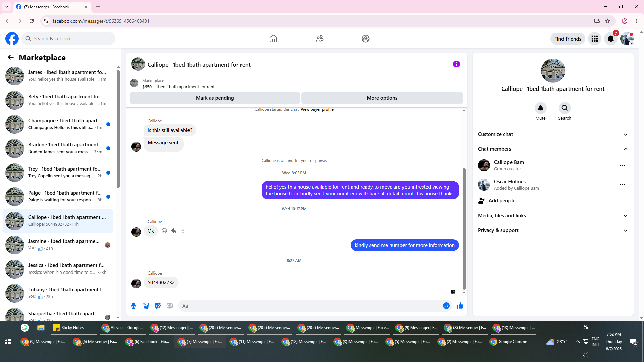Open conversation information purple icon
This screenshot has height=362, width=644.
(457, 64)
